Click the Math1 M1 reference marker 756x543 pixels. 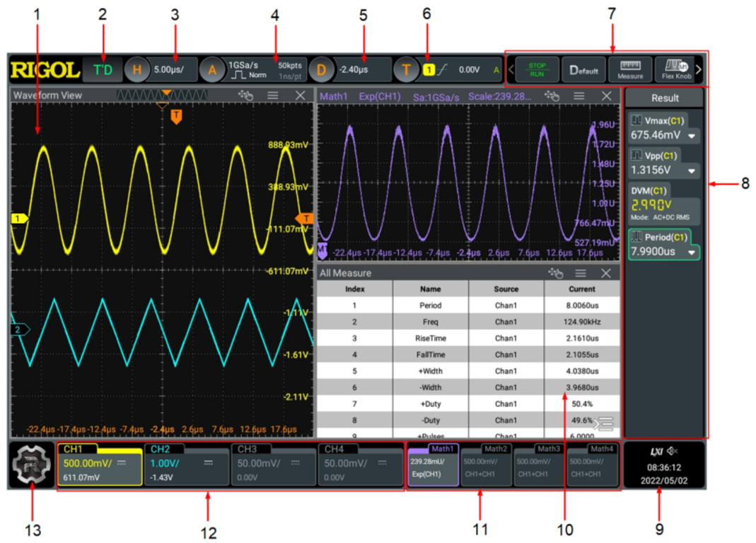[322, 250]
